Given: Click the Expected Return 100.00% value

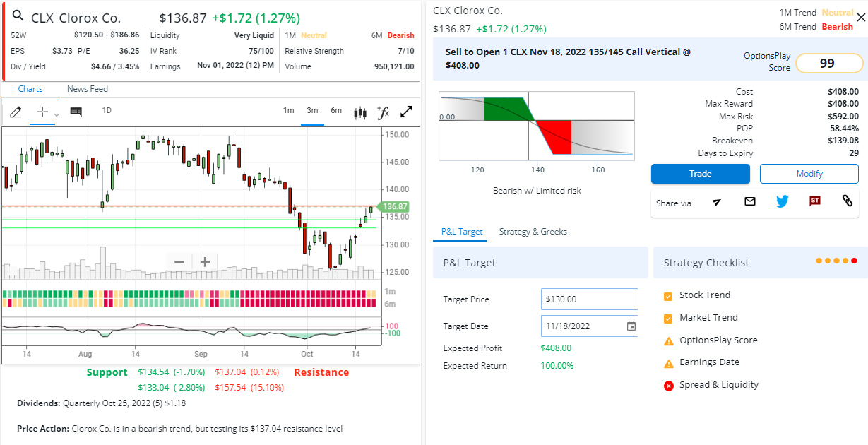Looking at the screenshot, I should 557,366.
